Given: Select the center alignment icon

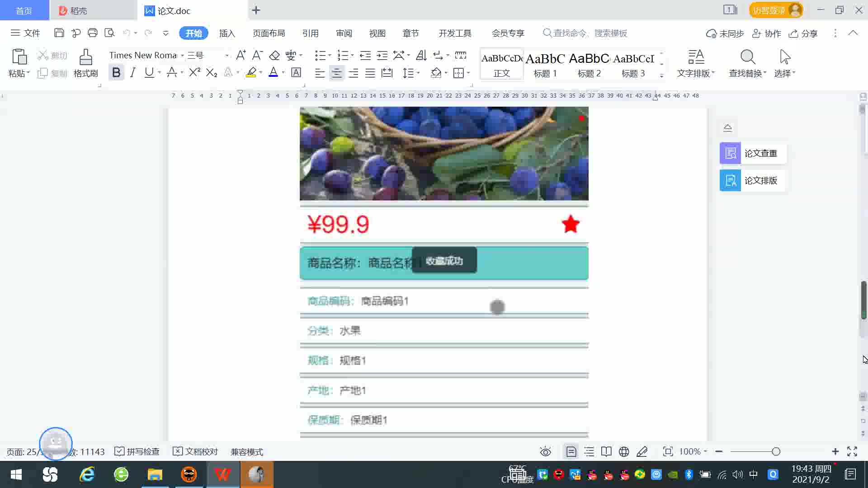Looking at the screenshot, I should pyautogui.click(x=336, y=73).
